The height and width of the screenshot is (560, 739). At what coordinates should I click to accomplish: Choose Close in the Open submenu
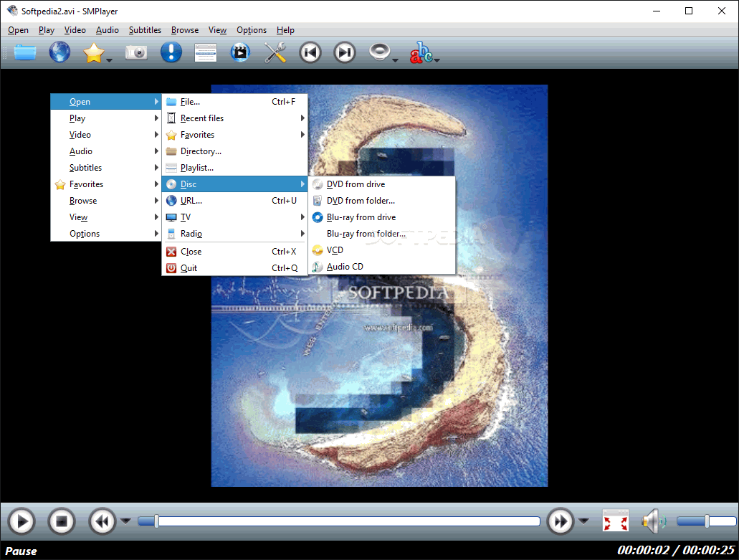tap(234, 252)
